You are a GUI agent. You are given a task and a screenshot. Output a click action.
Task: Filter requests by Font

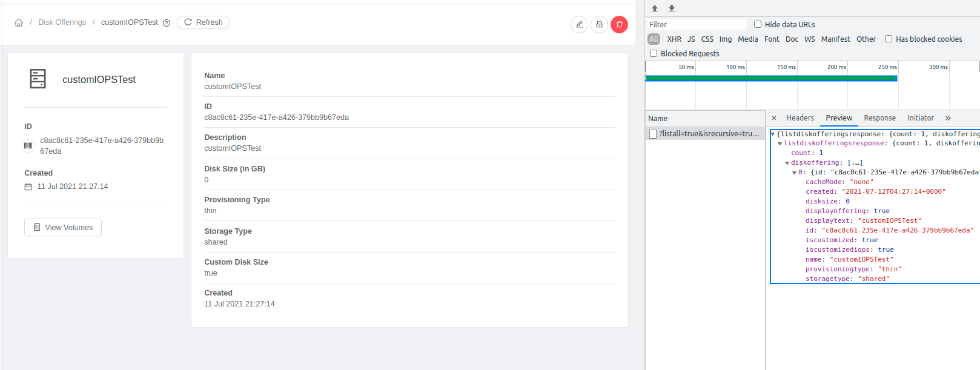tap(772, 39)
